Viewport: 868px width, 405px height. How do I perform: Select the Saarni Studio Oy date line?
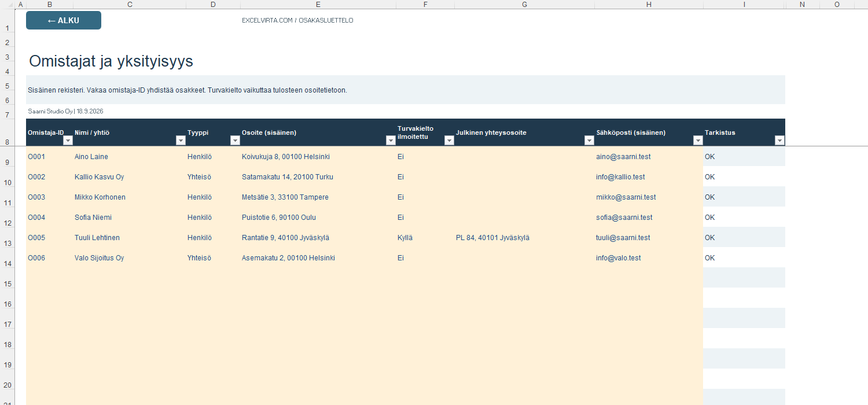tap(65, 111)
